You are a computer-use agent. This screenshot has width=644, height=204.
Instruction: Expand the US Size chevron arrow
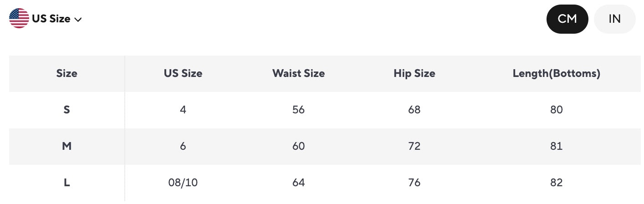(78, 20)
